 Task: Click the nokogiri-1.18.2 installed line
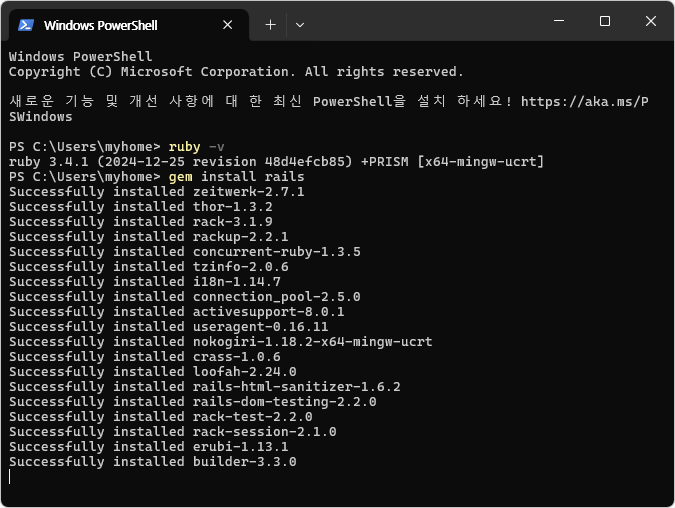(x=220, y=342)
